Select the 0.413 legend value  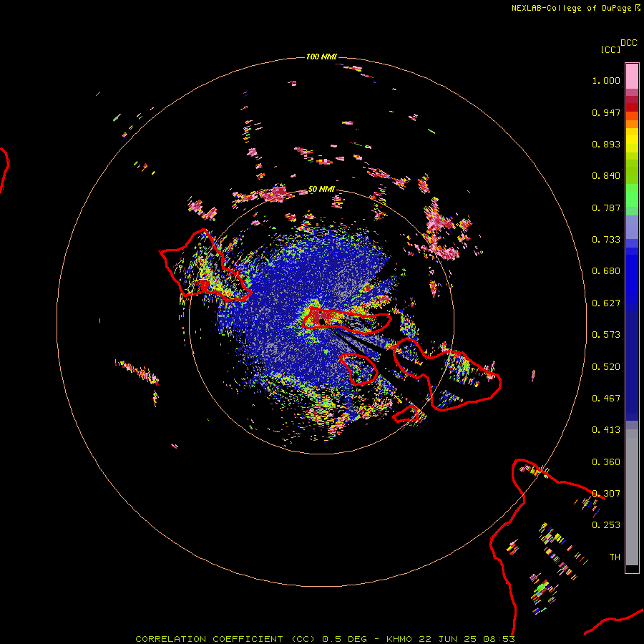pyautogui.click(x=606, y=430)
